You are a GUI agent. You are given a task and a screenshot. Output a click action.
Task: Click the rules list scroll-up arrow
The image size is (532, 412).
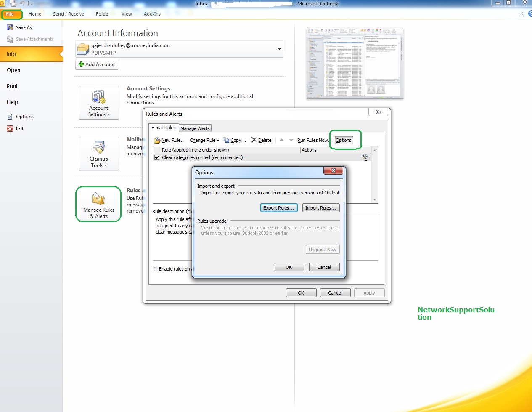pos(375,150)
